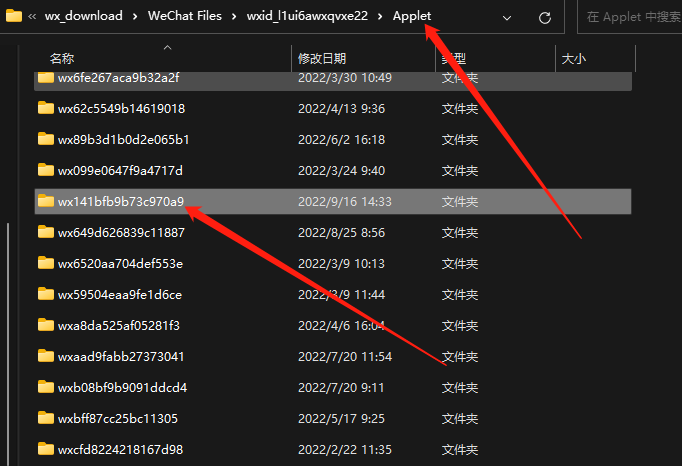Click folder icon of wxa8da525af05281f3
The height and width of the screenshot is (466, 682).
coord(46,325)
